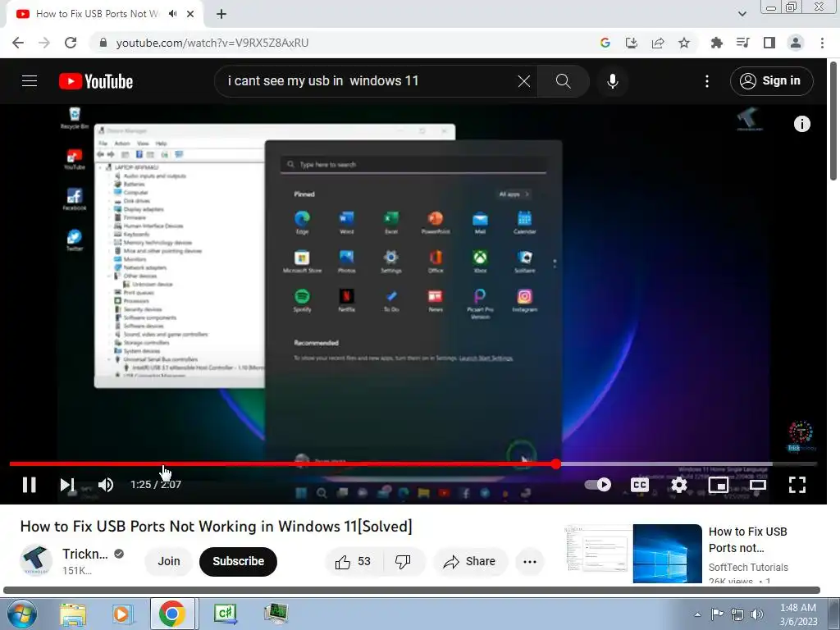Click the horizontal page scrollbar
The image size is (840, 630).
(412, 591)
